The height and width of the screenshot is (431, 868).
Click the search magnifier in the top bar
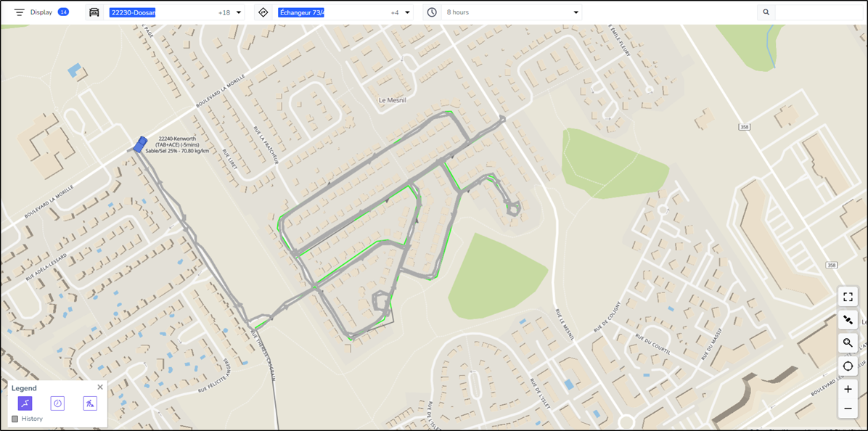(x=766, y=12)
